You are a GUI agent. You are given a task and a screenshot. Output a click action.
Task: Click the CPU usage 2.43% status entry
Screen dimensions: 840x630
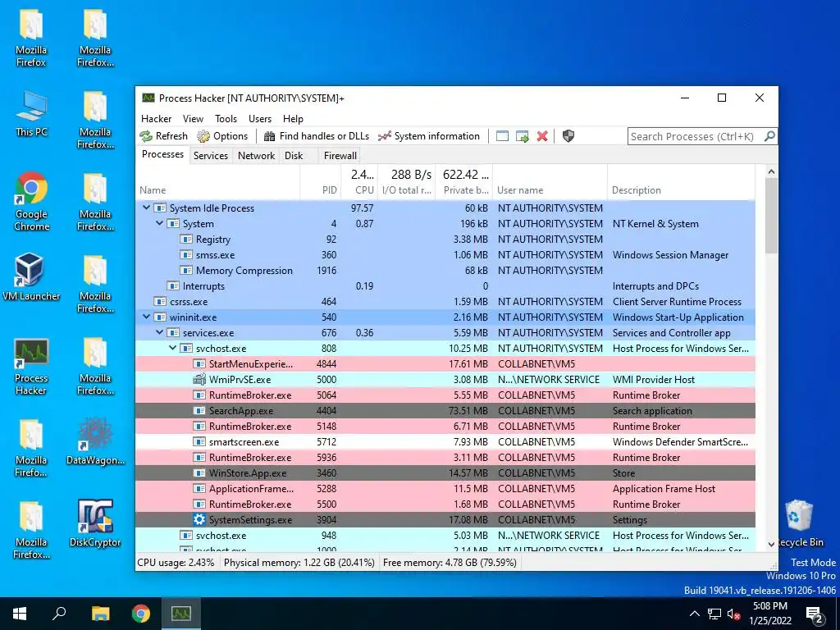(176, 563)
